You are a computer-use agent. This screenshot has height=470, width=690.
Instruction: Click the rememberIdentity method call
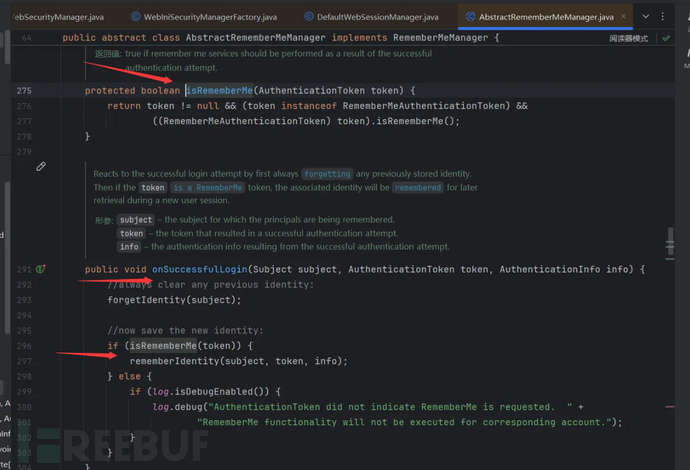click(x=173, y=361)
